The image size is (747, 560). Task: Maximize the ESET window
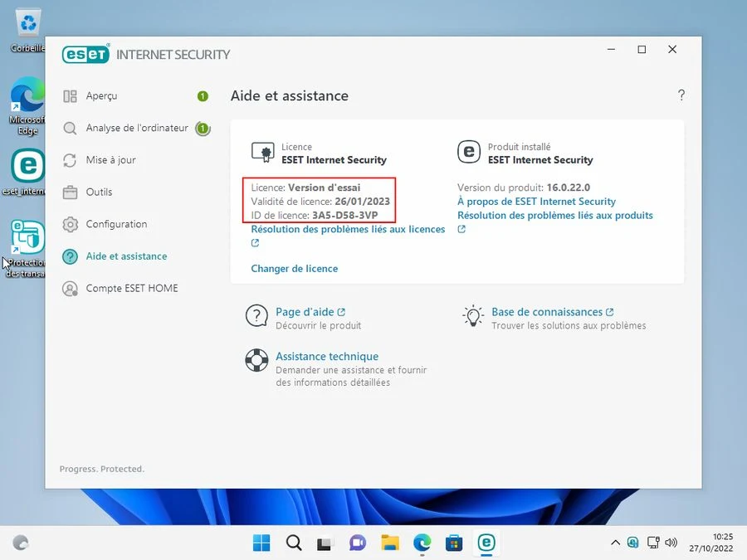tap(642, 50)
